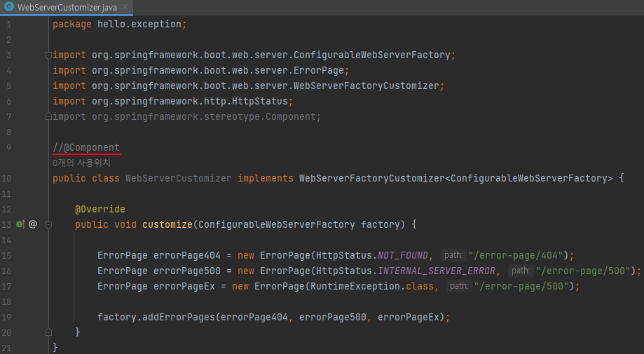Screen dimensions: 644x354
Task: Close the WebServerCustomizer.java tab
Action: click(125, 6)
